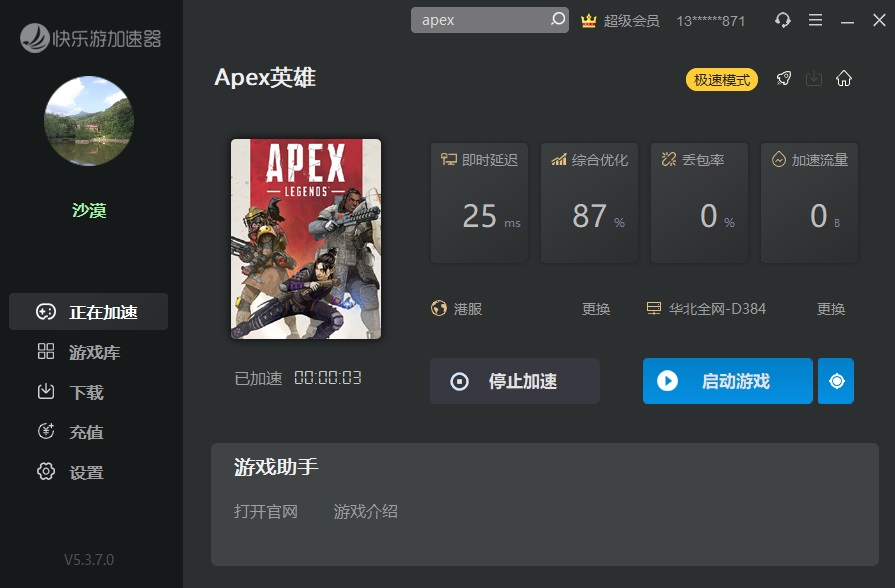Click the 丢包率 0% card
Image resolution: width=895 pixels, height=588 pixels.
pos(699,203)
